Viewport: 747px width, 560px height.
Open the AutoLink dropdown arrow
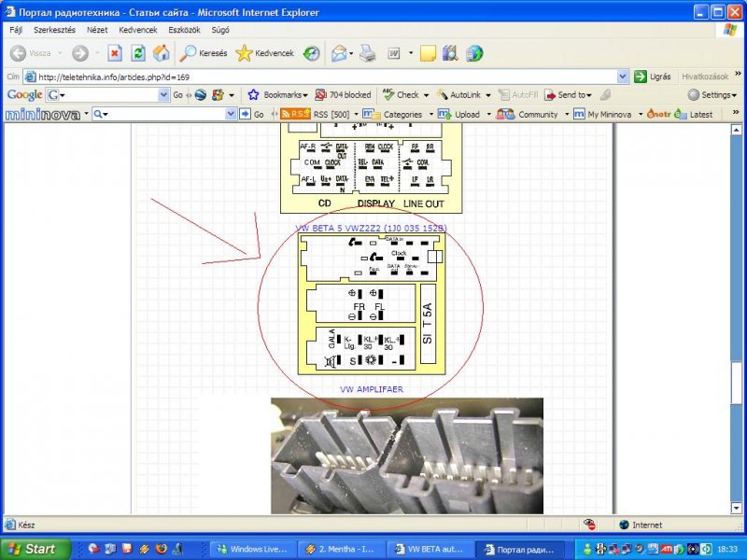click(x=487, y=95)
